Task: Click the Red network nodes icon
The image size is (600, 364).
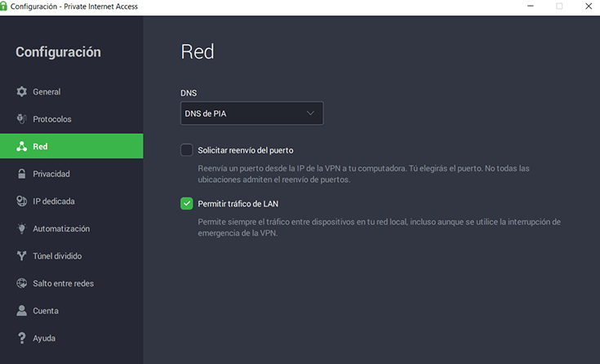Action: click(22, 146)
